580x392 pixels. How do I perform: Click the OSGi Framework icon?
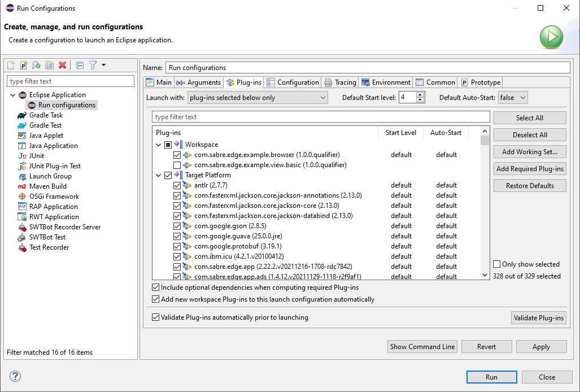(x=22, y=197)
